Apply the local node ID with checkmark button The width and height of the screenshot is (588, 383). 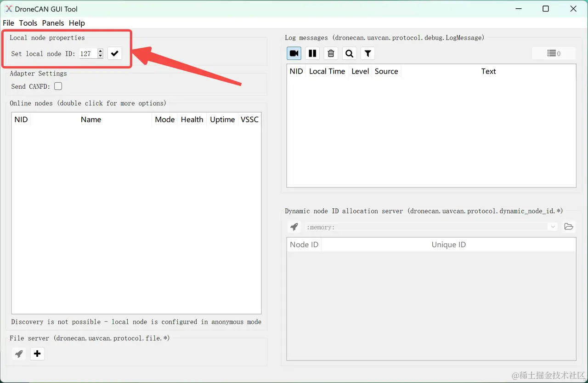[115, 54]
